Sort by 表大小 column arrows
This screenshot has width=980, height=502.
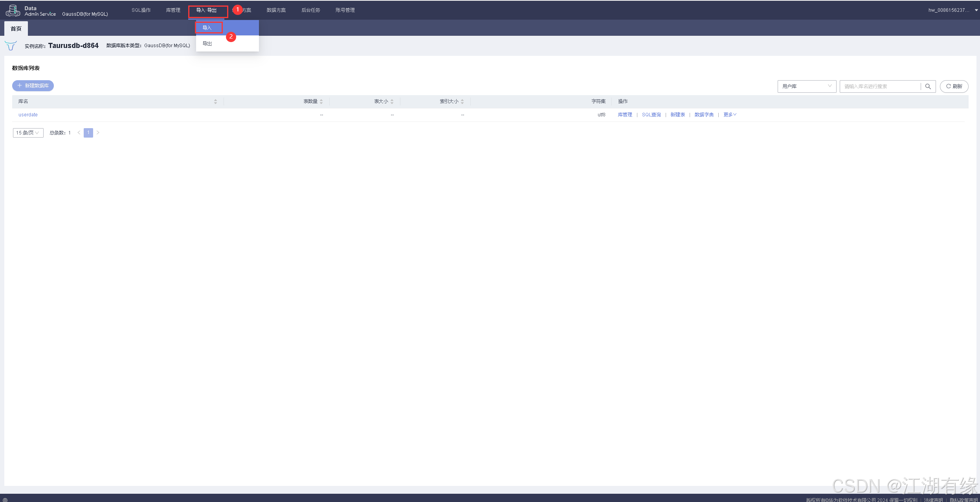[x=392, y=101]
